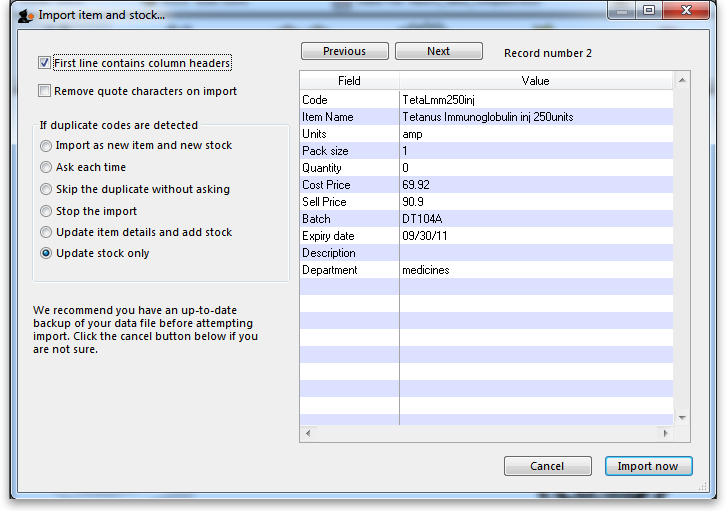Close the Import item and stock dialog
This screenshot has height=511, width=726.
687,11
